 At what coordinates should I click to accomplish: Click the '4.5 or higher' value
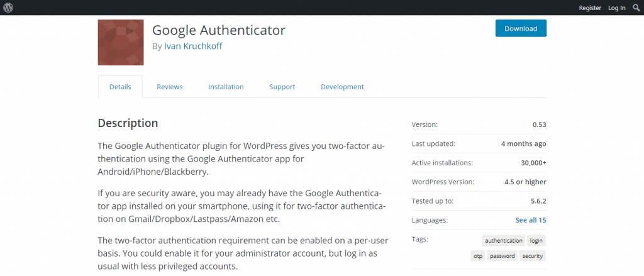point(525,182)
